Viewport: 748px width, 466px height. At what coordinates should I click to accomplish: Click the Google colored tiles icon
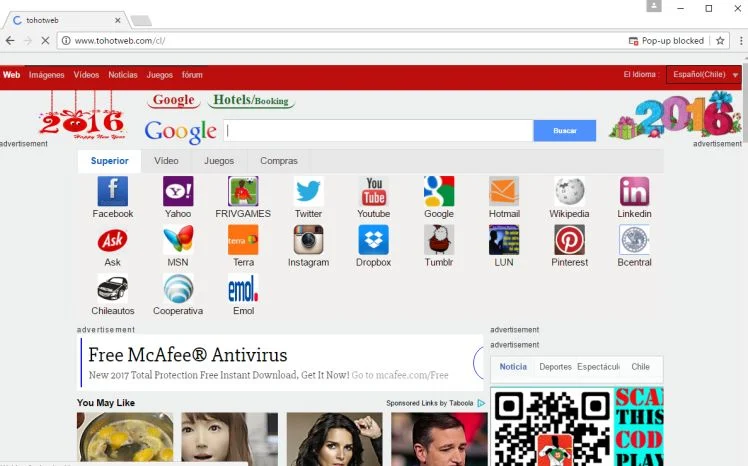(439, 191)
